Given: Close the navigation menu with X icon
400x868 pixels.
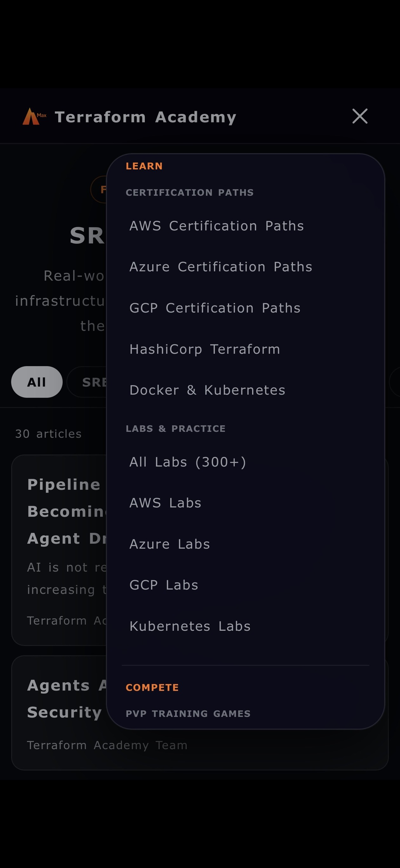Looking at the screenshot, I should coord(360,116).
